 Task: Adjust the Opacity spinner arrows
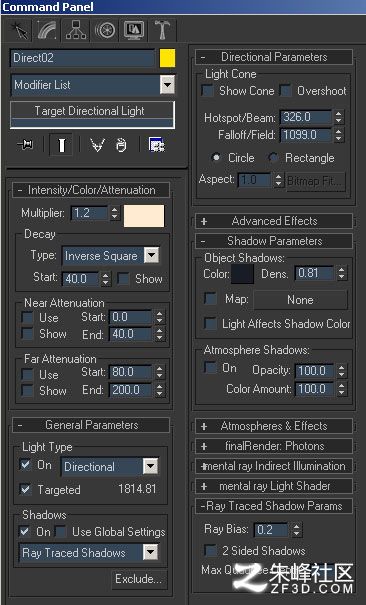coord(341,371)
